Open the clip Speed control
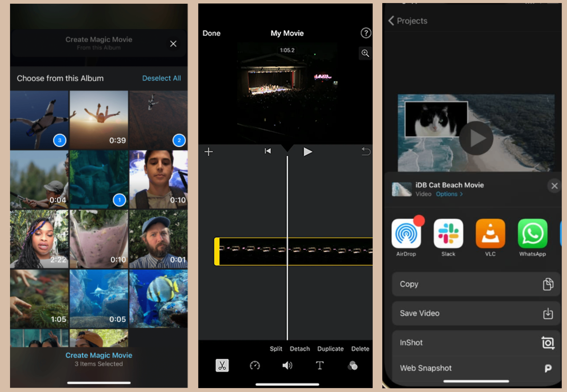This screenshot has width=567, height=392. coord(255,365)
